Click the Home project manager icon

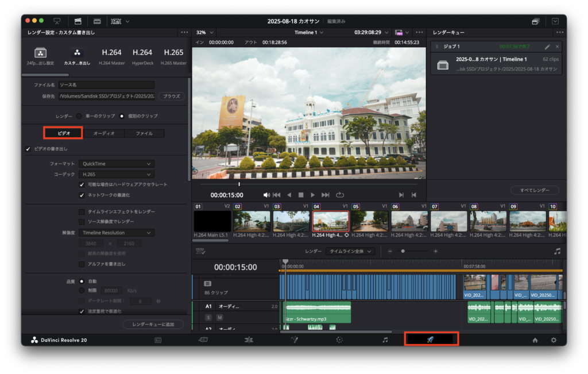point(535,340)
